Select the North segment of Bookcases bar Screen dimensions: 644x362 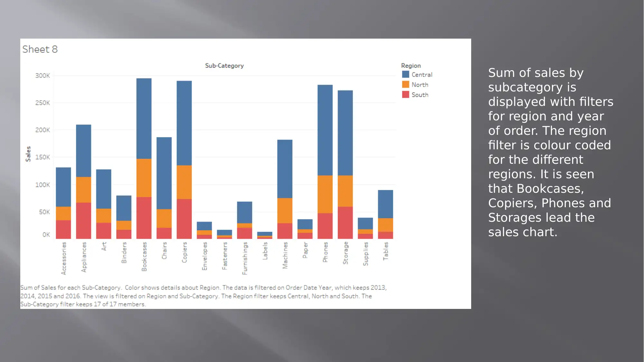tap(144, 178)
